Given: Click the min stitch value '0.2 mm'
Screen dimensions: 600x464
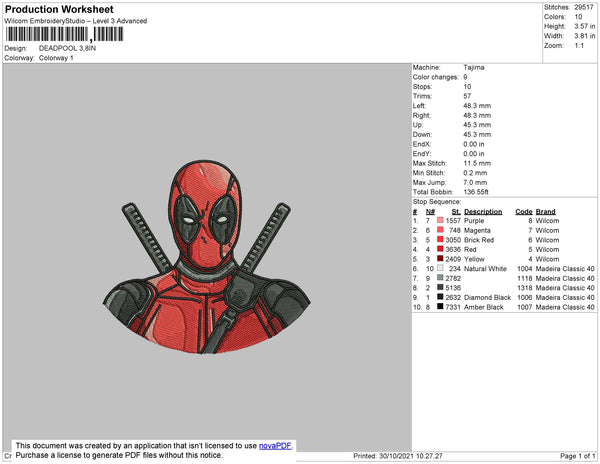Looking at the screenshot, I should pyautogui.click(x=475, y=173).
